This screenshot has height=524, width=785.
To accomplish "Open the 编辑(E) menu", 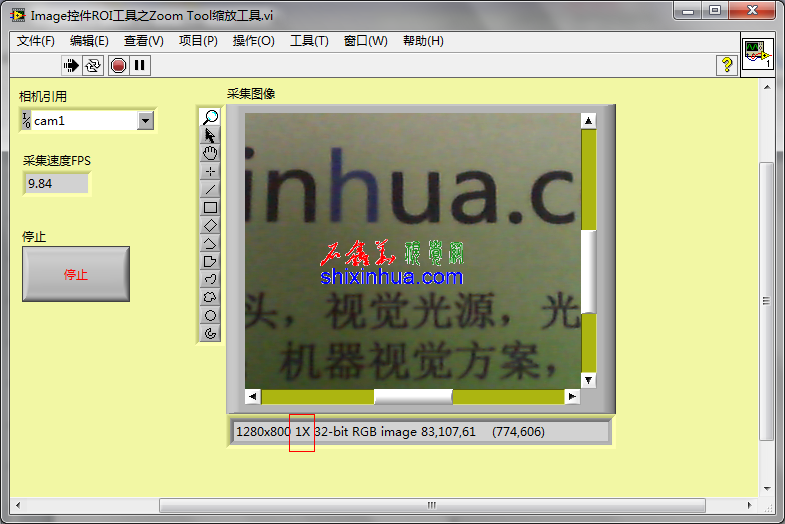I will [x=89, y=41].
